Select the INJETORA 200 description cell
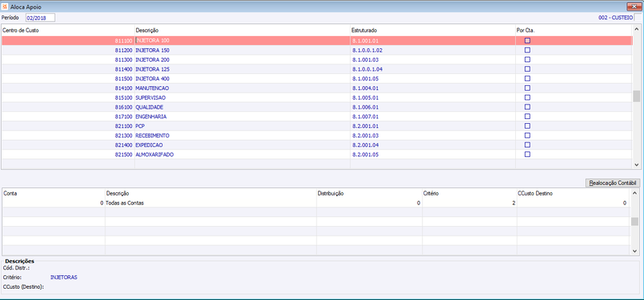The image size is (644, 300). (x=242, y=60)
